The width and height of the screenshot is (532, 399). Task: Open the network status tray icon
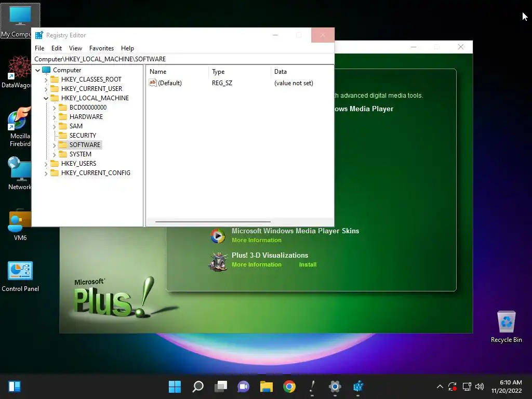click(467, 387)
